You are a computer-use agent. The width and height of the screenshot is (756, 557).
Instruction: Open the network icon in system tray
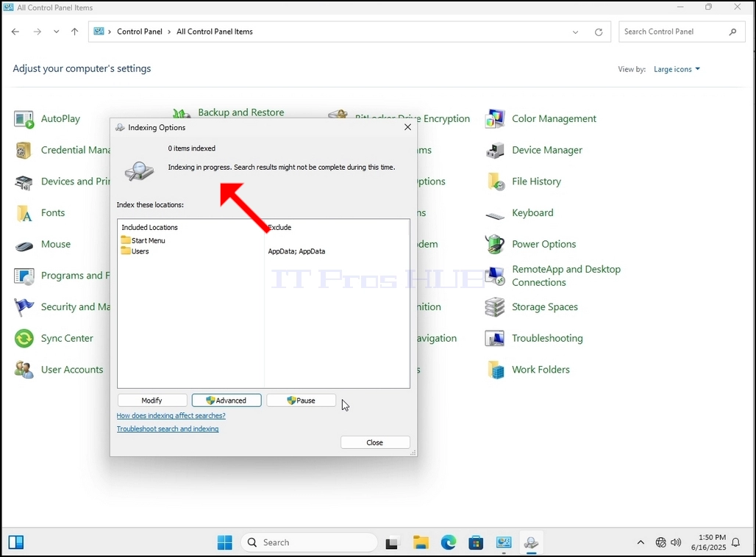pyautogui.click(x=660, y=542)
